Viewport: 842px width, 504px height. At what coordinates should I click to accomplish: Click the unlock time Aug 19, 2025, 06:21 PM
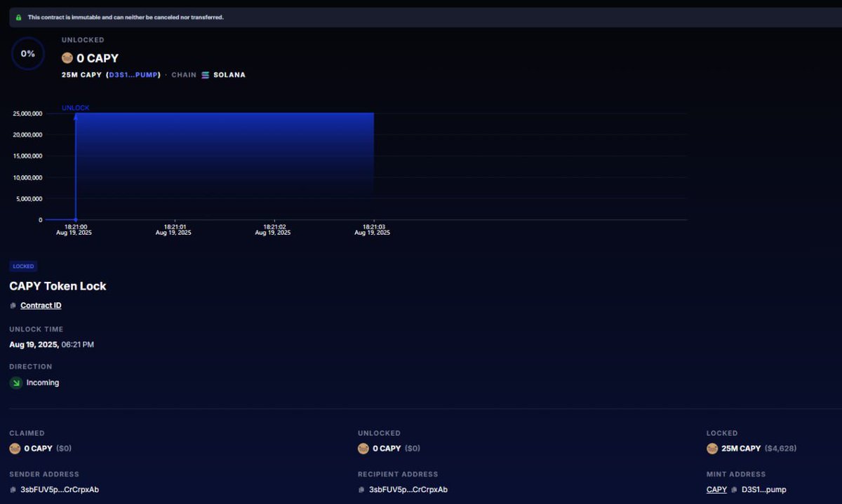(x=51, y=344)
